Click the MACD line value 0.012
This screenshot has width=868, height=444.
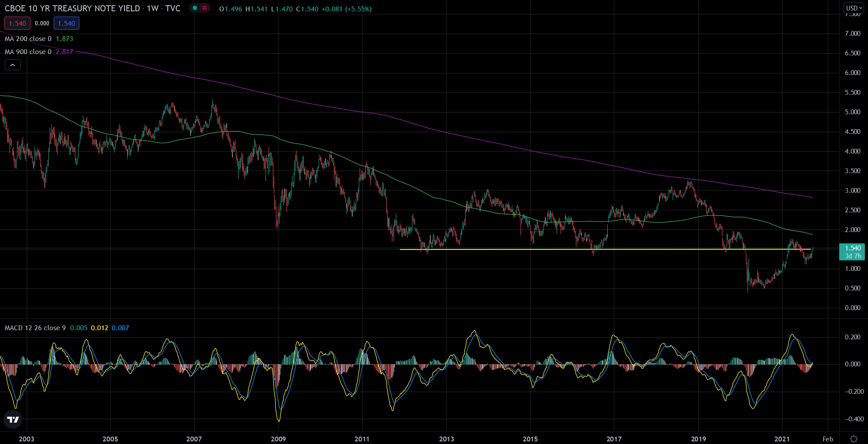99,328
